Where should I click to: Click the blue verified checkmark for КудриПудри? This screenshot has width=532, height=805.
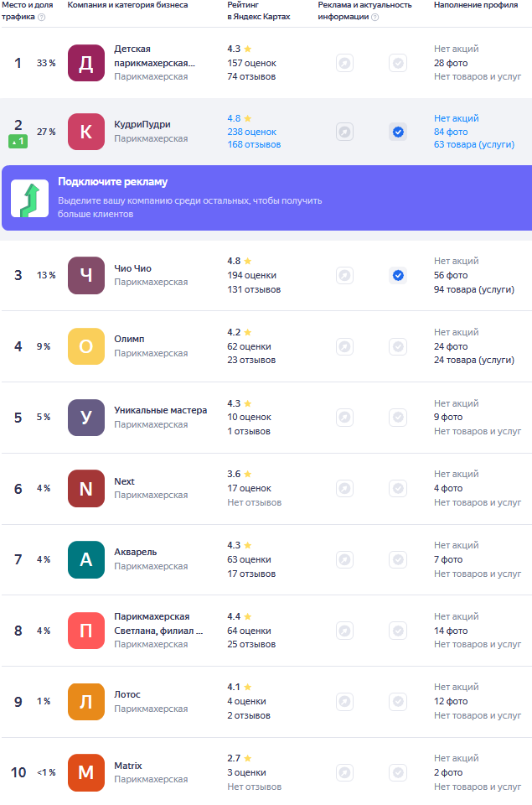[398, 132]
